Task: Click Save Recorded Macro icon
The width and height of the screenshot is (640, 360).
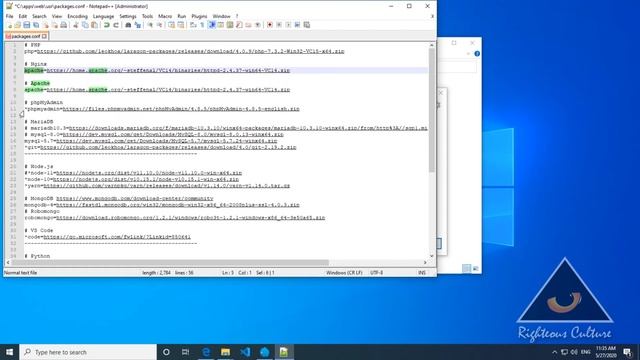Action: [x=307, y=25]
